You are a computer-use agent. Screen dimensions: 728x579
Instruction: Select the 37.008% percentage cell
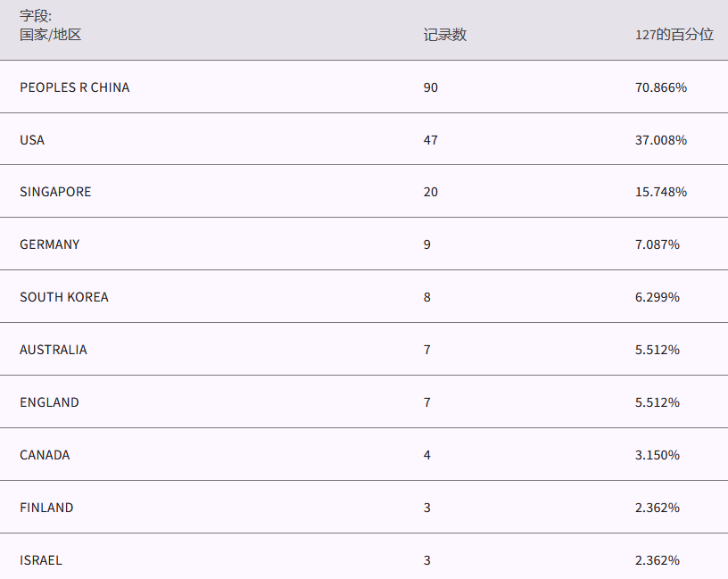click(661, 140)
